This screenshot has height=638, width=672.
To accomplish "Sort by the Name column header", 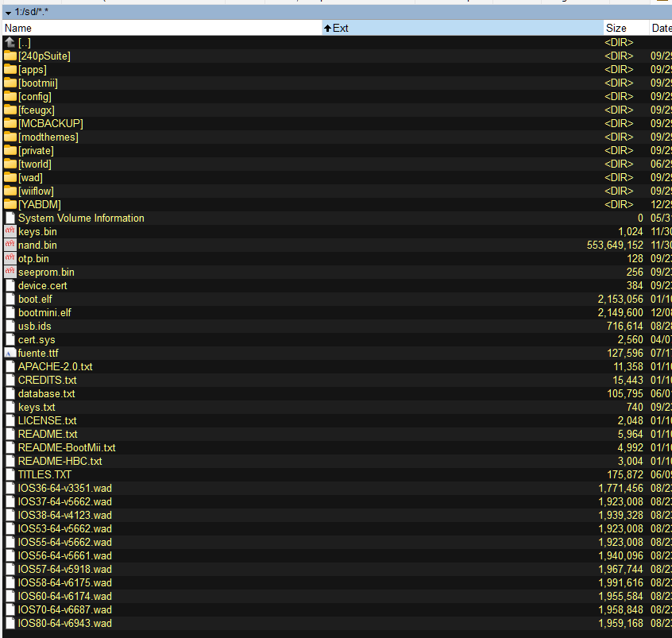I will point(163,29).
